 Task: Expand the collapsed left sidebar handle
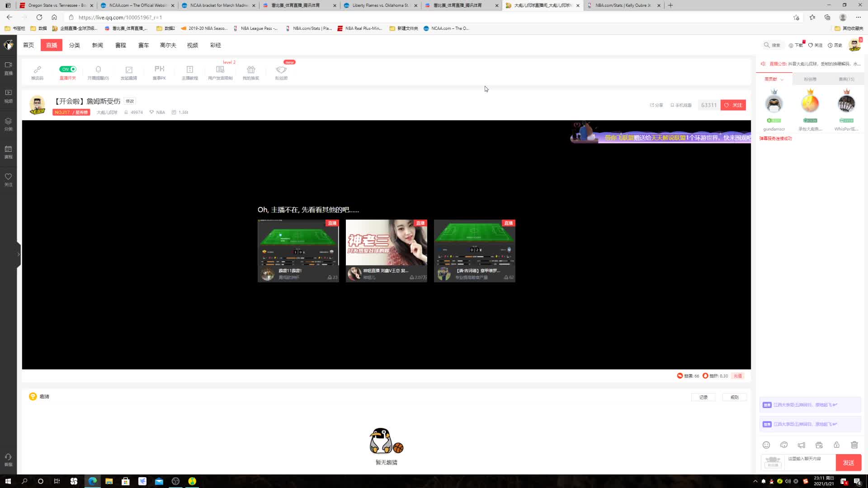(19, 254)
